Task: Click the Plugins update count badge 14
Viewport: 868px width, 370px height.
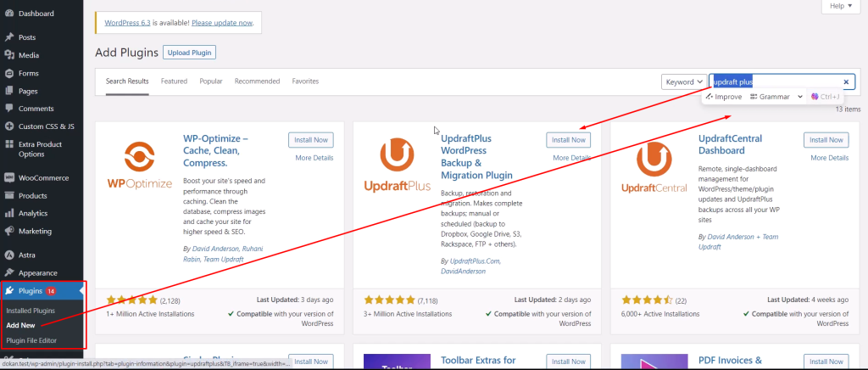Action: point(50,291)
